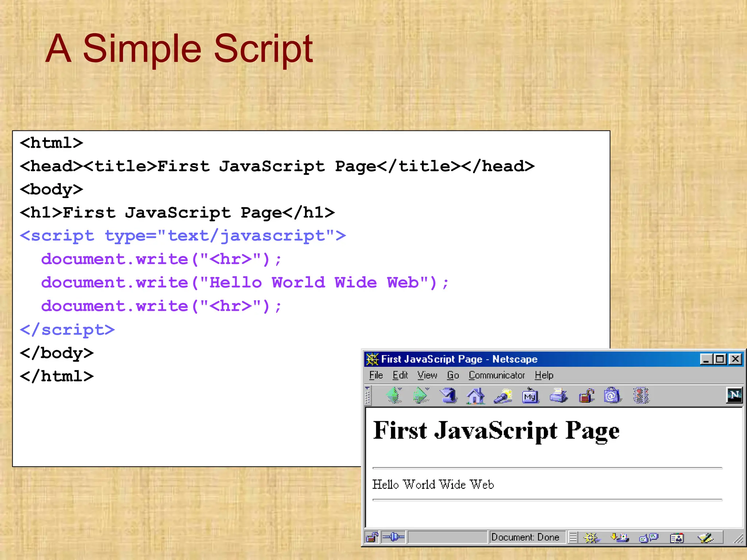Click the Forward arrow toolbar button
Screen dimensions: 747x560
click(421, 395)
